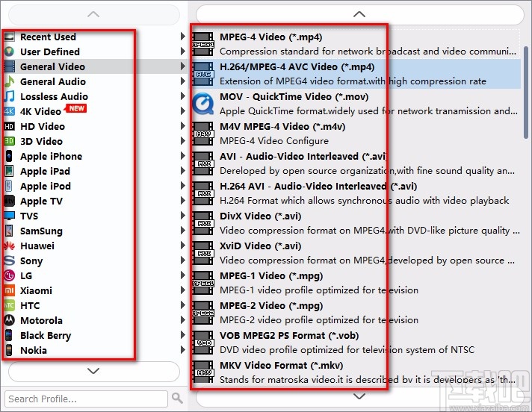Screen dimensions: 532x412
Task: Open the 3D Video category
Action: click(95, 141)
